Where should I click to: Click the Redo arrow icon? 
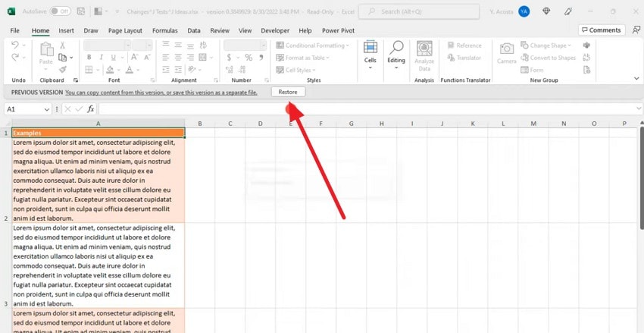click(x=15, y=58)
